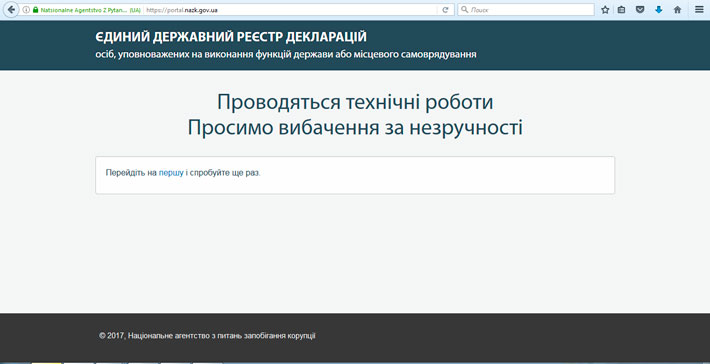Click the text 'і спробуйте ще раз.'
The width and height of the screenshot is (710, 364).
[223, 172]
